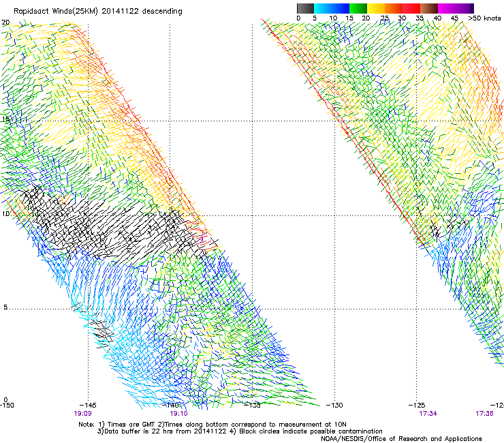Image resolution: width=504 pixels, height=443 pixels.
Task: Click the cyan 5-10 knots color swatch
Action: tap(323, 8)
